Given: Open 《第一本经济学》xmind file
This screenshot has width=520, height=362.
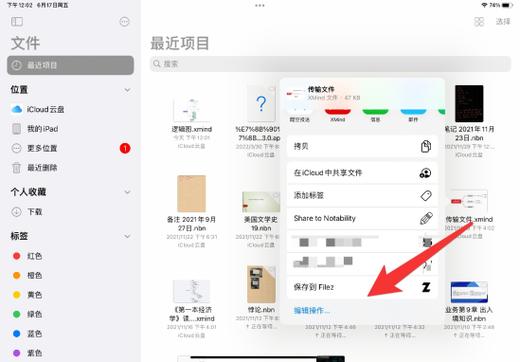Looking at the screenshot, I should point(192,292).
